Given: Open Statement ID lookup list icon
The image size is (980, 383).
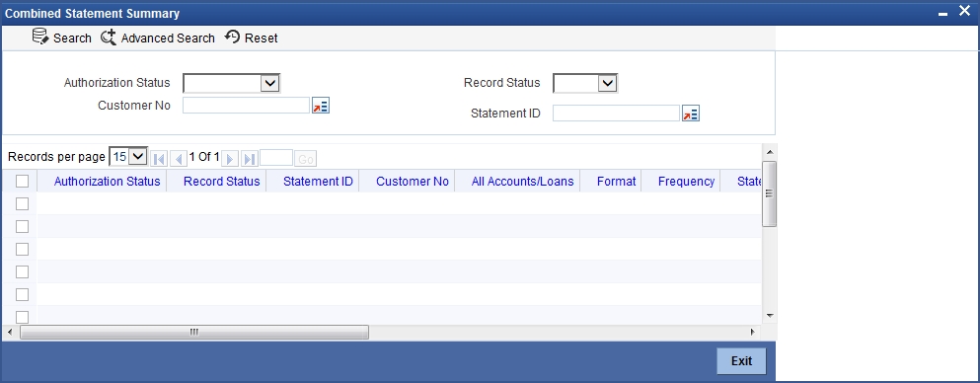Looking at the screenshot, I should [x=691, y=114].
